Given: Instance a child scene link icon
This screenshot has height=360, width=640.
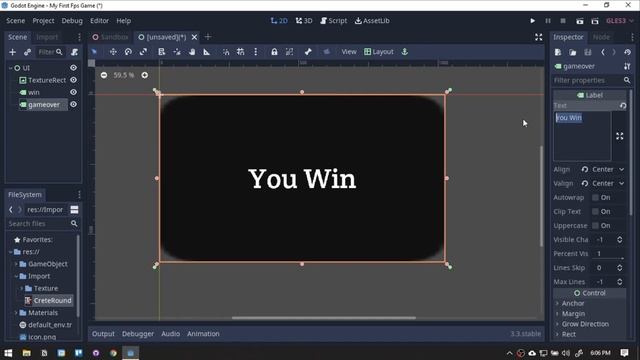Looking at the screenshot, I should point(27,52).
